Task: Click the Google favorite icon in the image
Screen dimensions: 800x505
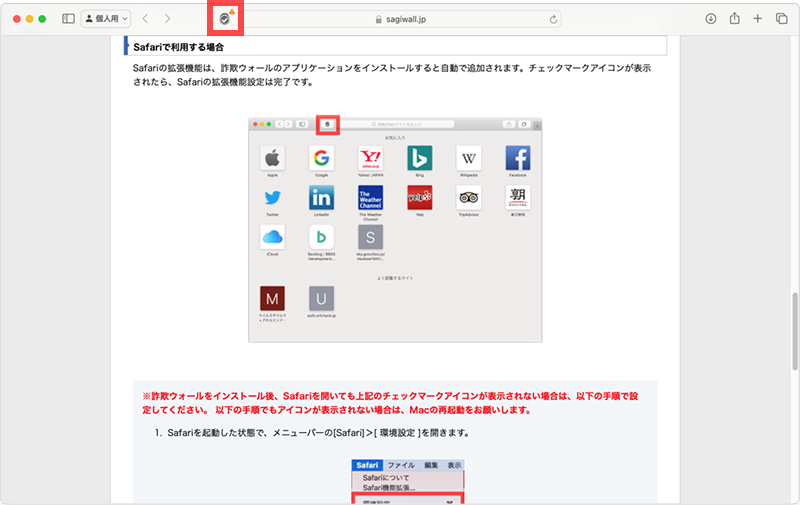Action: point(321,158)
